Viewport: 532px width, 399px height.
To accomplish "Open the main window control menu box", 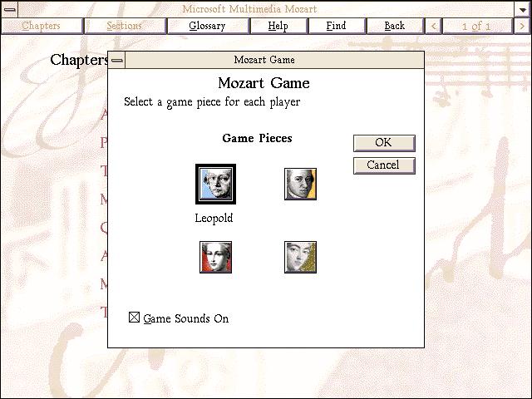I will point(9,9).
